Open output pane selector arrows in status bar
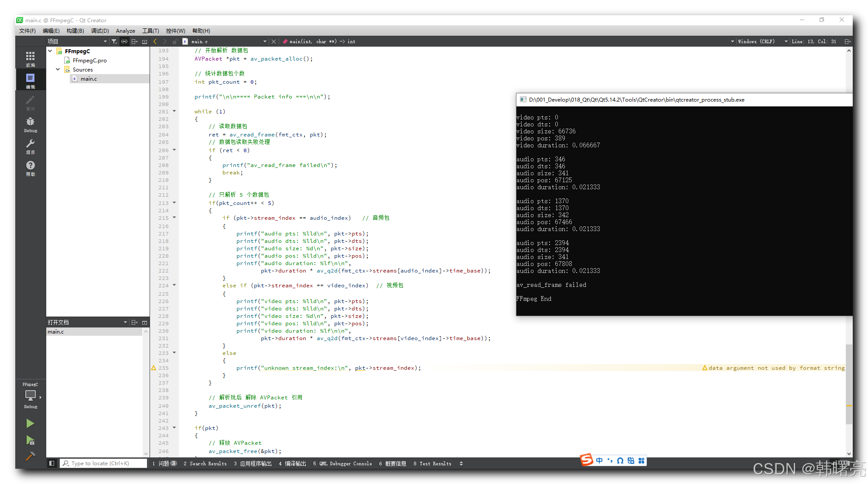The height and width of the screenshot is (484, 868). (461, 464)
